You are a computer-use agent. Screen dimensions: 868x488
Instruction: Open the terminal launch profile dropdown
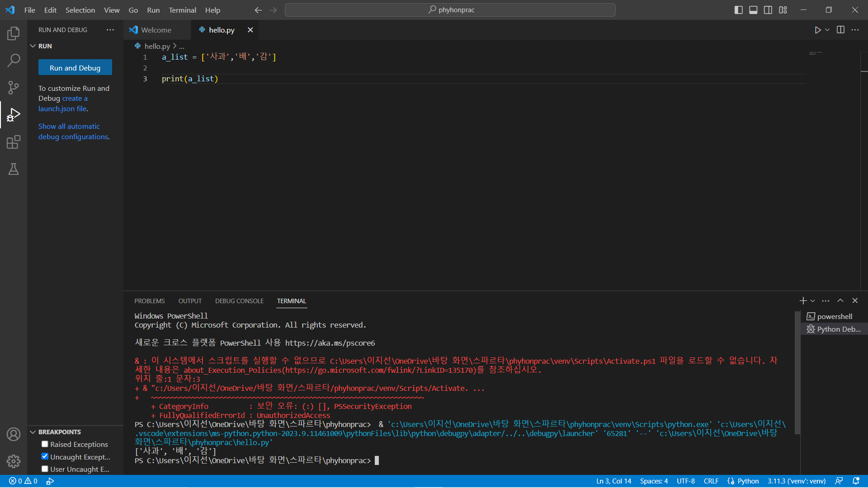[x=813, y=300]
